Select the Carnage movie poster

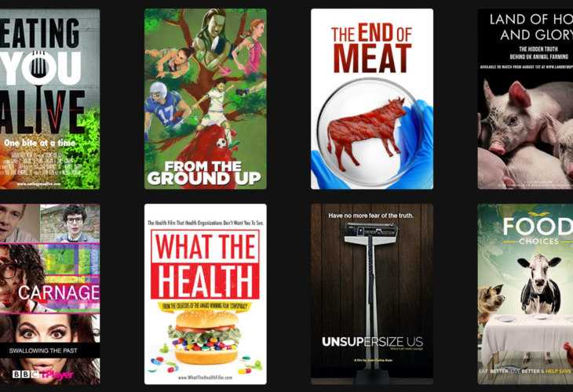(x=49, y=294)
